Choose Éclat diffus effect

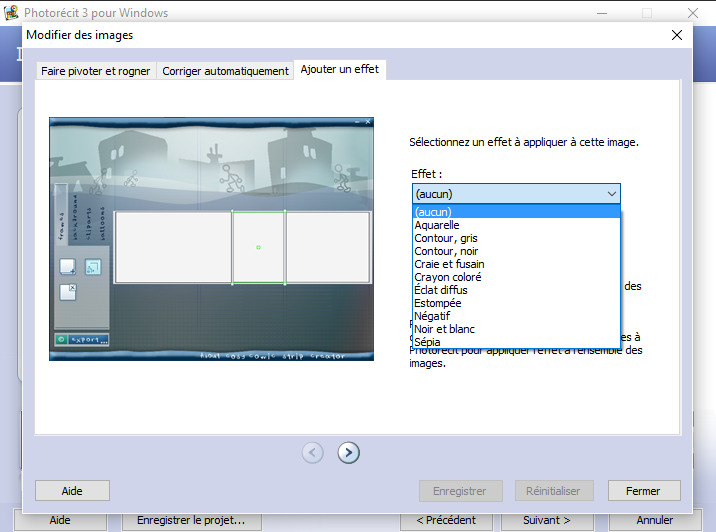coord(516,290)
